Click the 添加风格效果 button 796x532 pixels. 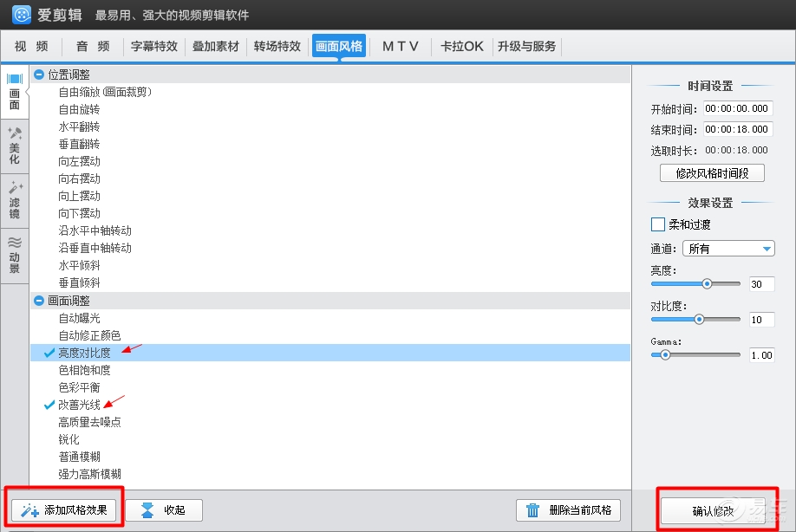coord(64,510)
